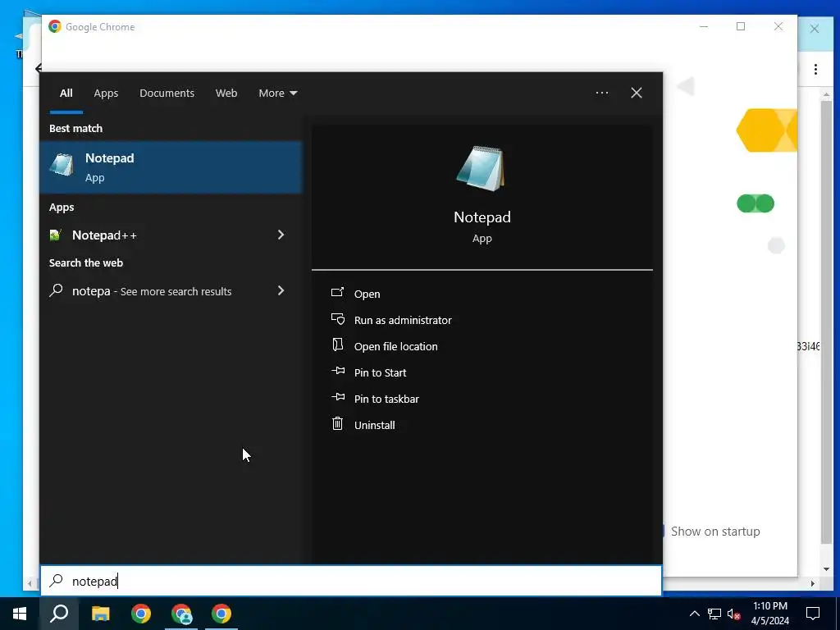Click the Uninstall trash icon
This screenshot has width=840, height=630.
[337, 424]
